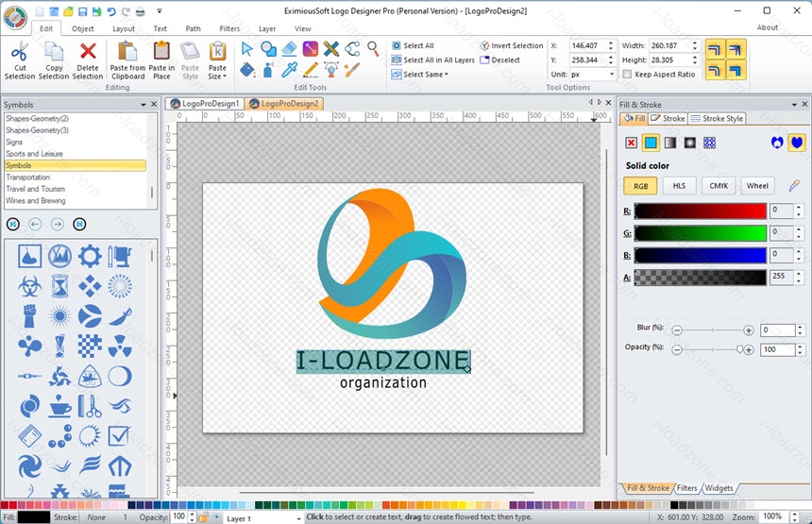Toggle the layer lock icon in status bar
The width and height of the screenshot is (812, 524).
(x=204, y=516)
